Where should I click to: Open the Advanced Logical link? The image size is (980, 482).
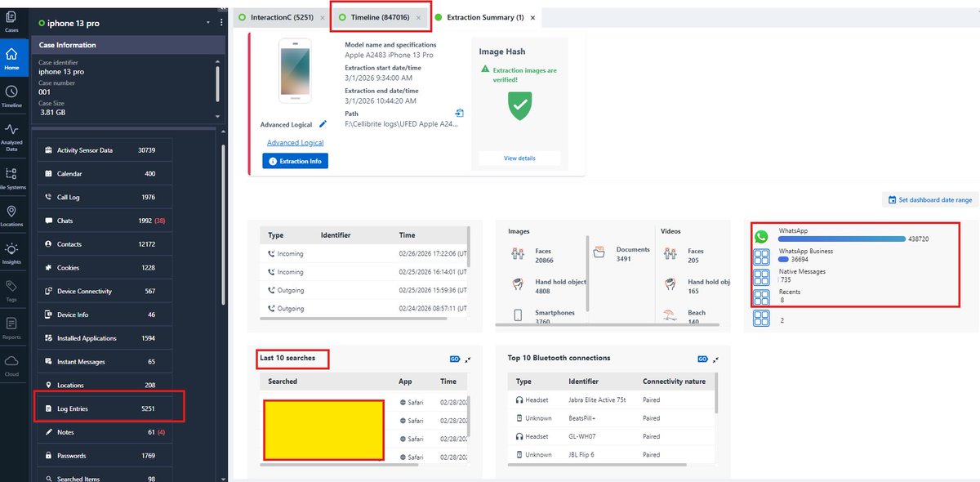pos(295,143)
